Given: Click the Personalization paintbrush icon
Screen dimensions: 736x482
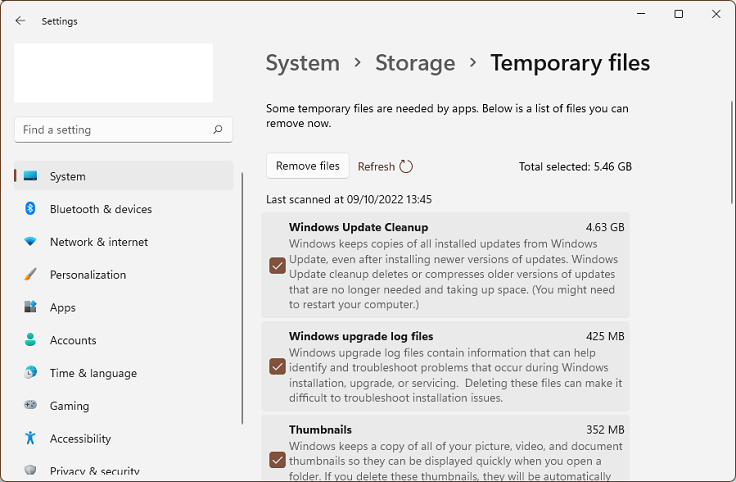Looking at the screenshot, I should pos(31,274).
